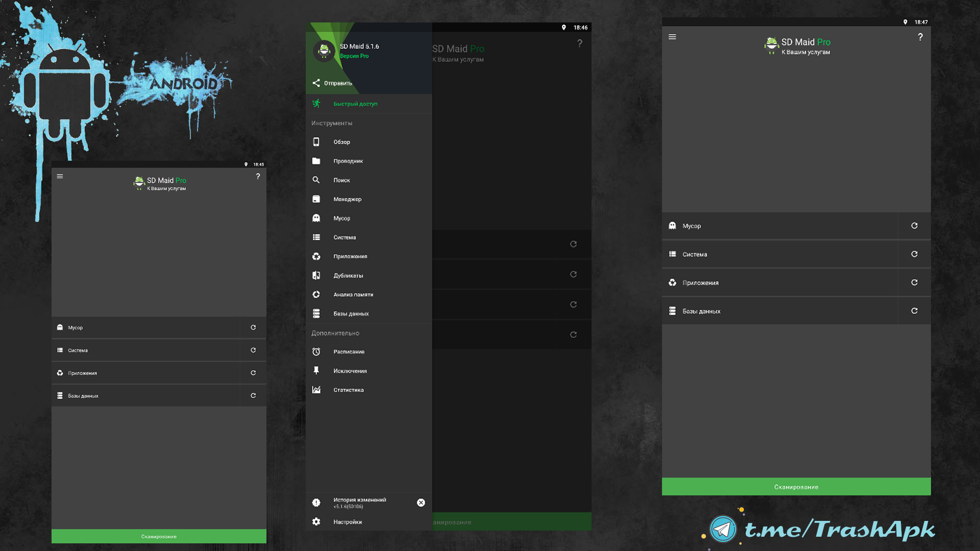980x551 pixels.
Task: Open Расписание scheduler in the drawer
Action: [349, 352]
